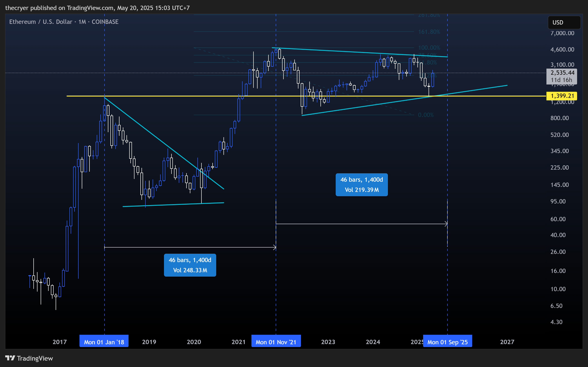This screenshot has height=367, width=588.
Task: Click the 800.00 price axis value
Action: click(x=560, y=118)
